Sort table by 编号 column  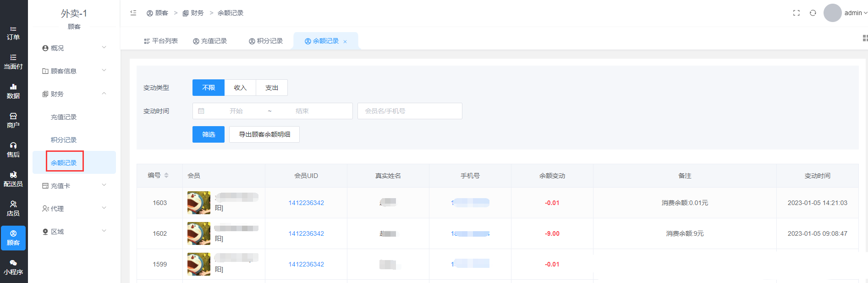pyautogui.click(x=166, y=176)
